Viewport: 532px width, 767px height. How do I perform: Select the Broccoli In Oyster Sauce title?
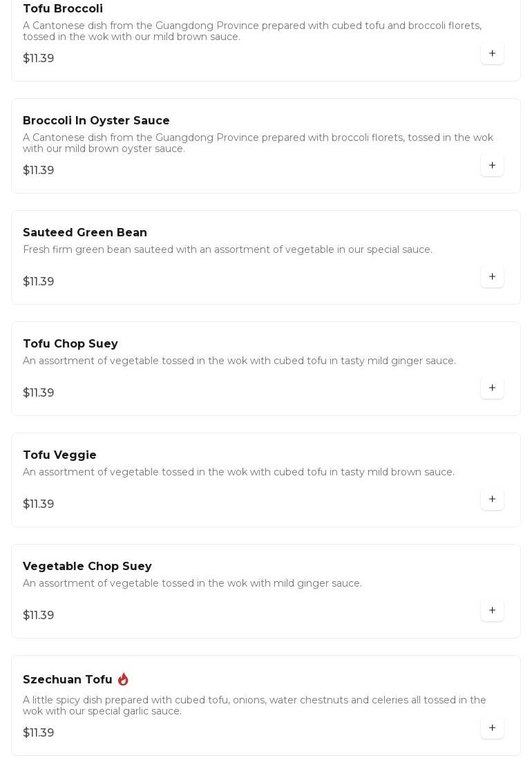(x=96, y=121)
